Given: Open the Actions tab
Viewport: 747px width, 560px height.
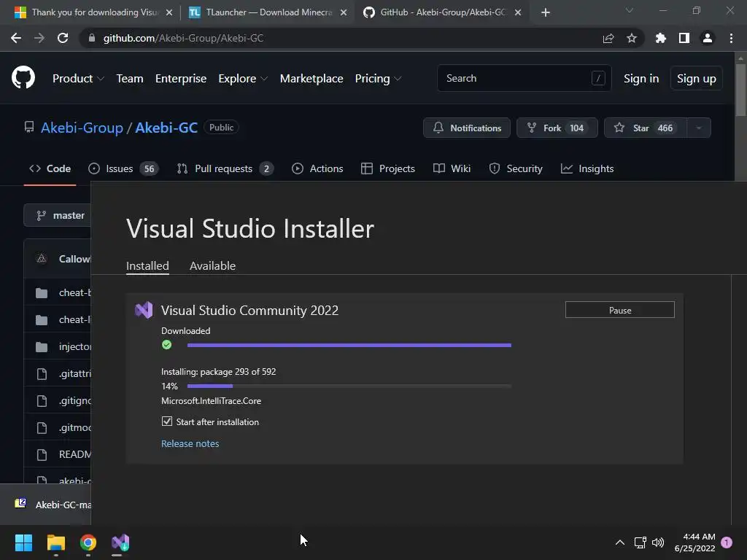Looking at the screenshot, I should 317,168.
